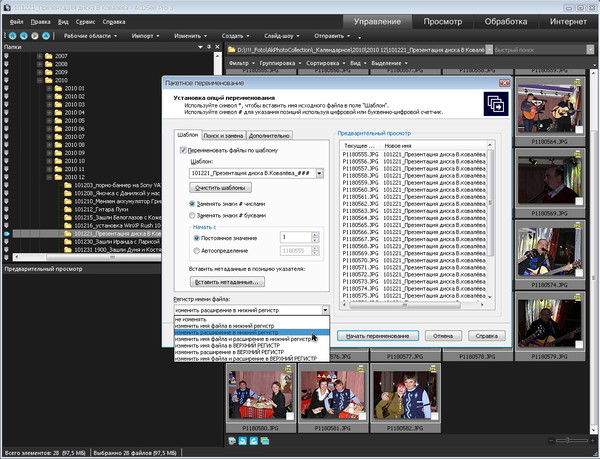
Task: Click 'Начать переименование' button
Action: (x=378, y=336)
